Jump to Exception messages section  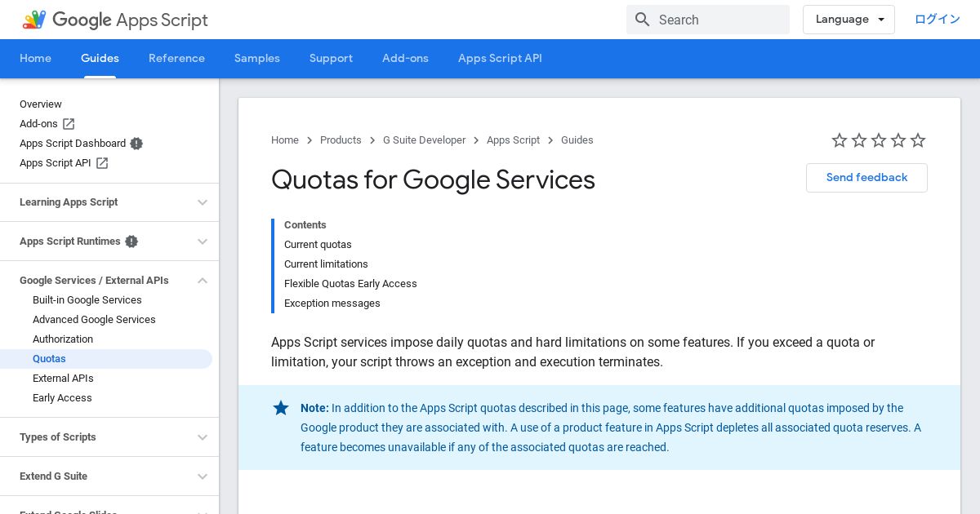tap(332, 304)
